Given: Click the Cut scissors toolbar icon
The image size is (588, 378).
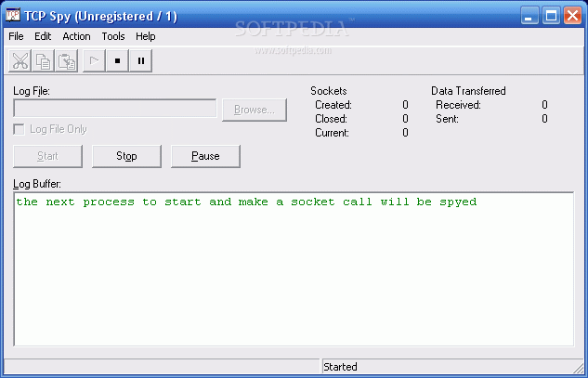Looking at the screenshot, I should pos(20,60).
